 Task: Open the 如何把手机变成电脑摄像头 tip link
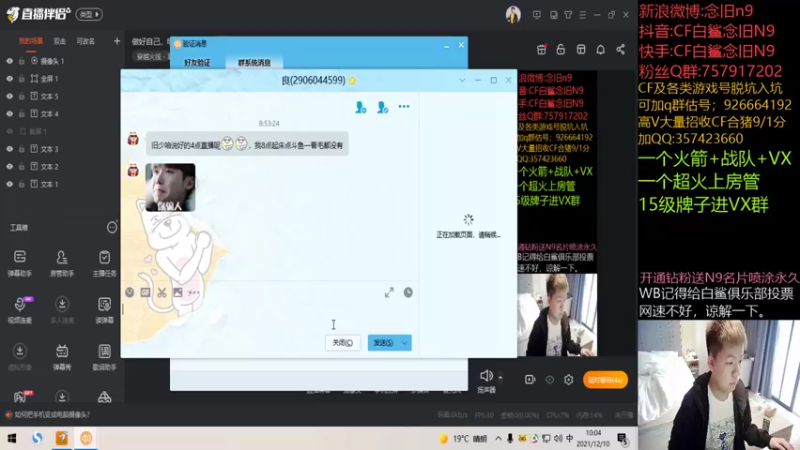point(52,415)
